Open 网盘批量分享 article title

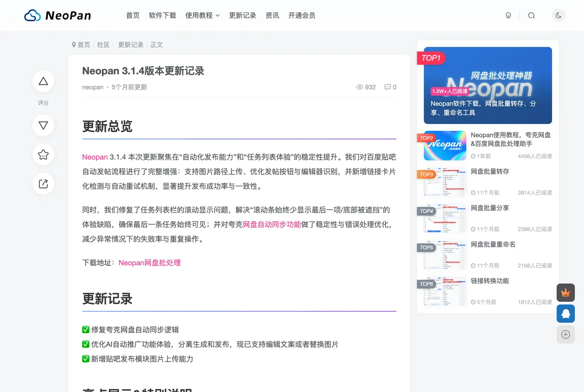490,208
